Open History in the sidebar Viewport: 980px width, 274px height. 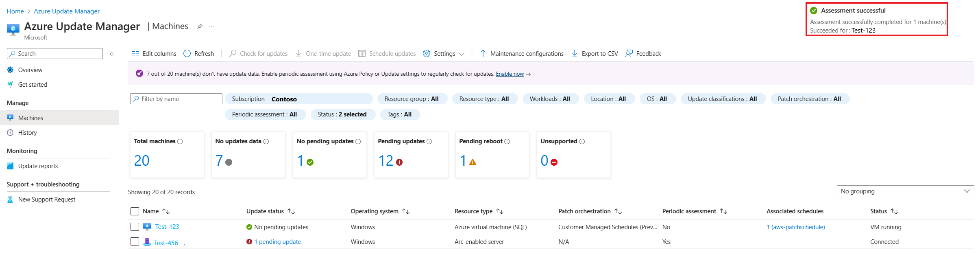coord(27,133)
